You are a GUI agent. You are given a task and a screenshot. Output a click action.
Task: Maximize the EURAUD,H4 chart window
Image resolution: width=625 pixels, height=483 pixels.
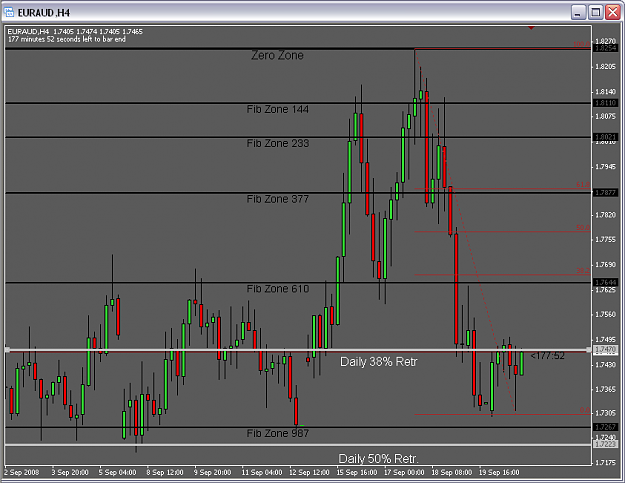click(x=596, y=12)
